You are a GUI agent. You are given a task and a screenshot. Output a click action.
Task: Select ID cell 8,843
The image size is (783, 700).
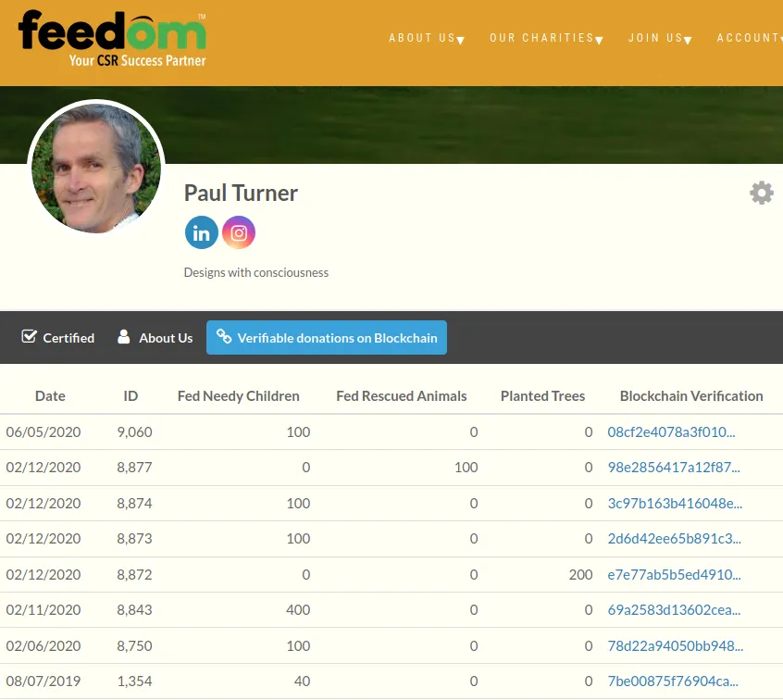[x=134, y=610]
